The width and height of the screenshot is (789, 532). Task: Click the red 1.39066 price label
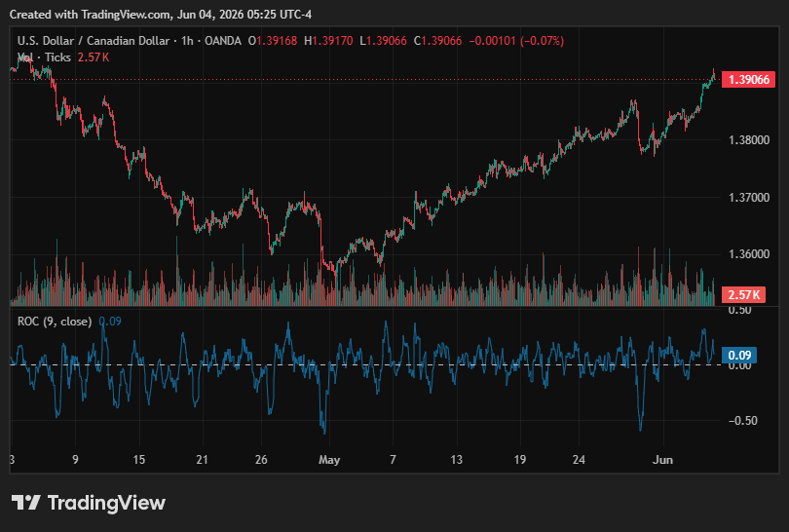coord(748,80)
